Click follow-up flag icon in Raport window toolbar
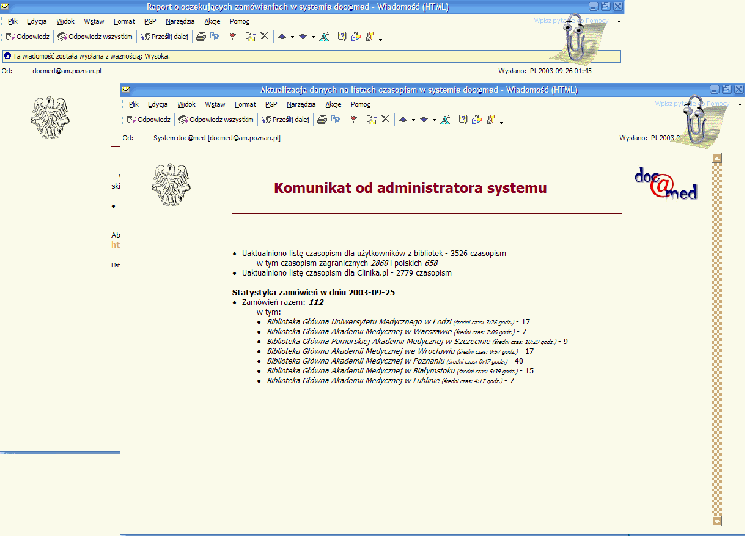Screen dimensions: 745x536 [x=233, y=36]
